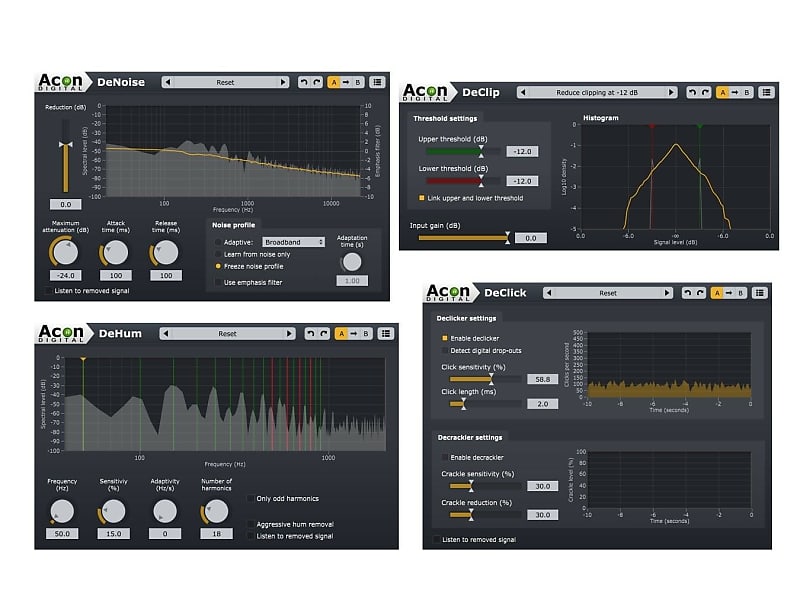The height and width of the screenshot is (600, 800).
Task: Click previous preset arrow in DeHum
Action: click(x=166, y=335)
